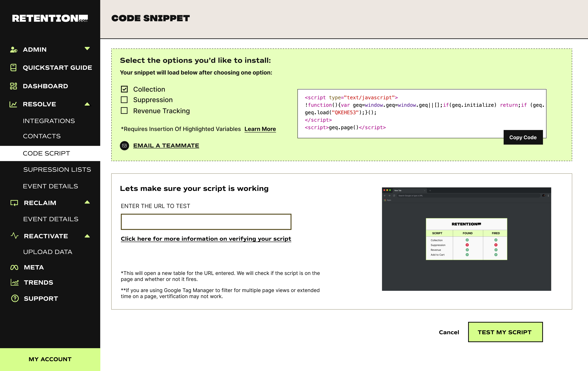The height and width of the screenshot is (371, 588).
Task: Click the "ENTER THE URL TO TEST" label
Action: pos(156,206)
